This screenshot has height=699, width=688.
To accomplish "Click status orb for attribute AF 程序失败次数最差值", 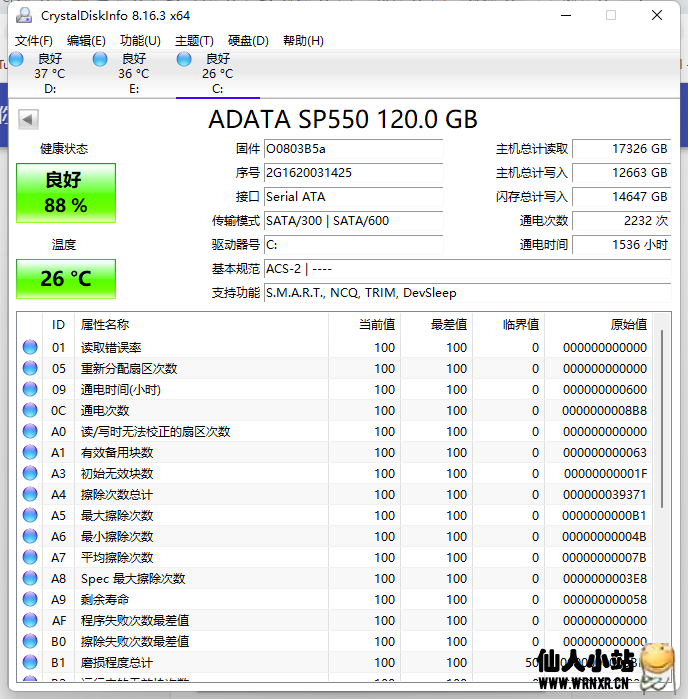I will click(x=30, y=620).
